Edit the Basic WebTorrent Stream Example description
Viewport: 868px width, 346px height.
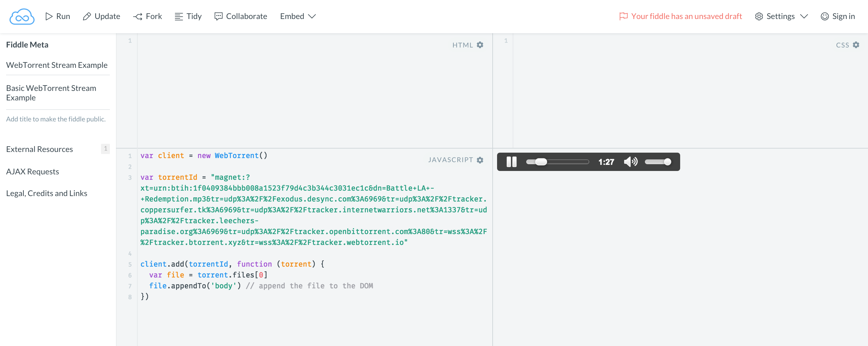(58, 93)
